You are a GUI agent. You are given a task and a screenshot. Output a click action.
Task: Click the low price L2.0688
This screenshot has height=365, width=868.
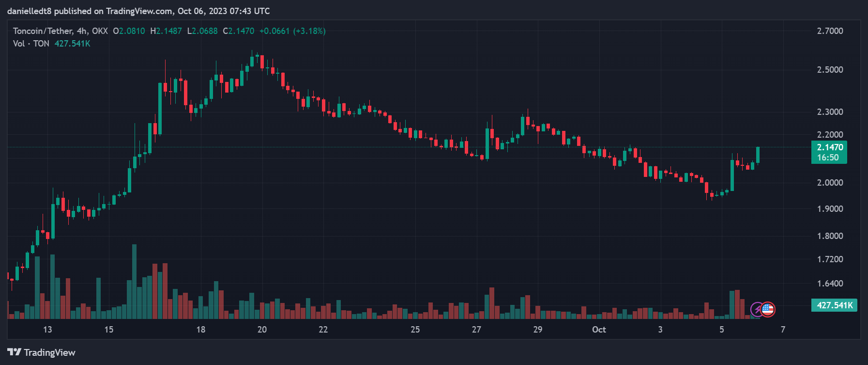coord(202,31)
